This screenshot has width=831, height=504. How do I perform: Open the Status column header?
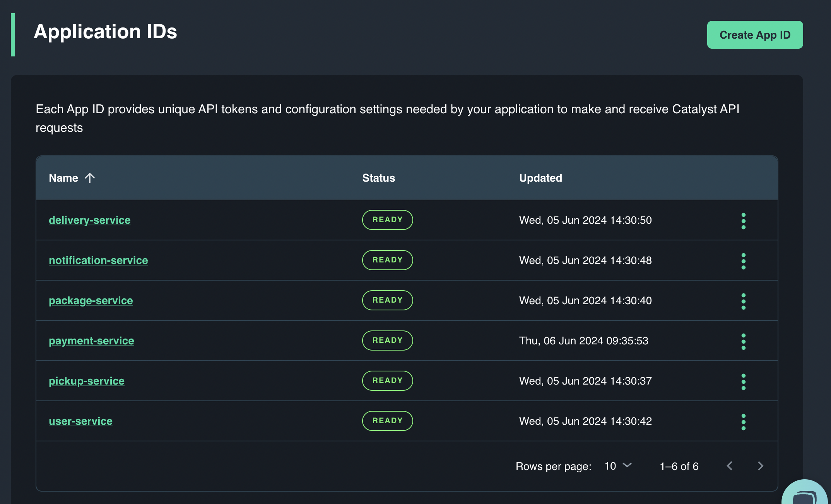[x=379, y=178]
